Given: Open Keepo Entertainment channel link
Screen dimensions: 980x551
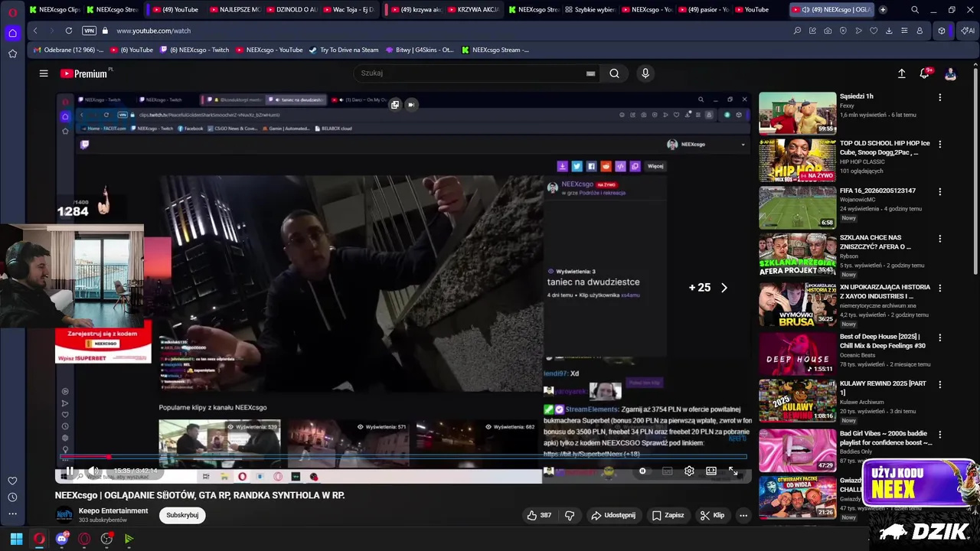Looking at the screenshot, I should (113, 510).
